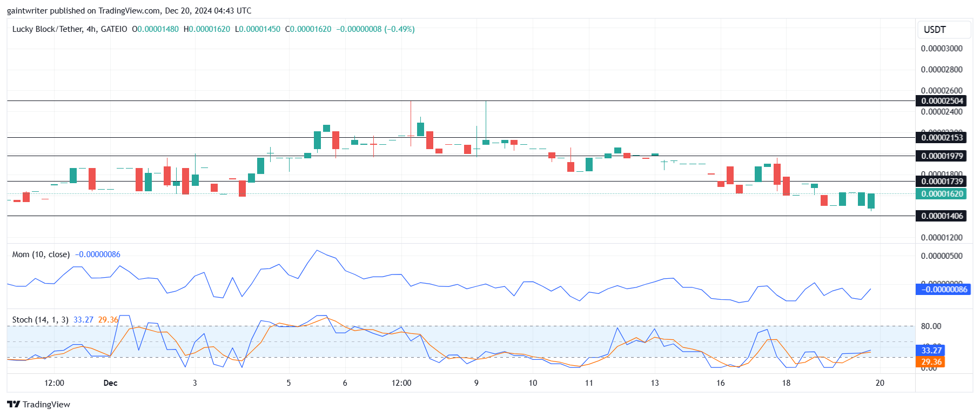This screenshot has height=416, width=980.
Task: Open the USDT currency selector
Action: click(944, 30)
